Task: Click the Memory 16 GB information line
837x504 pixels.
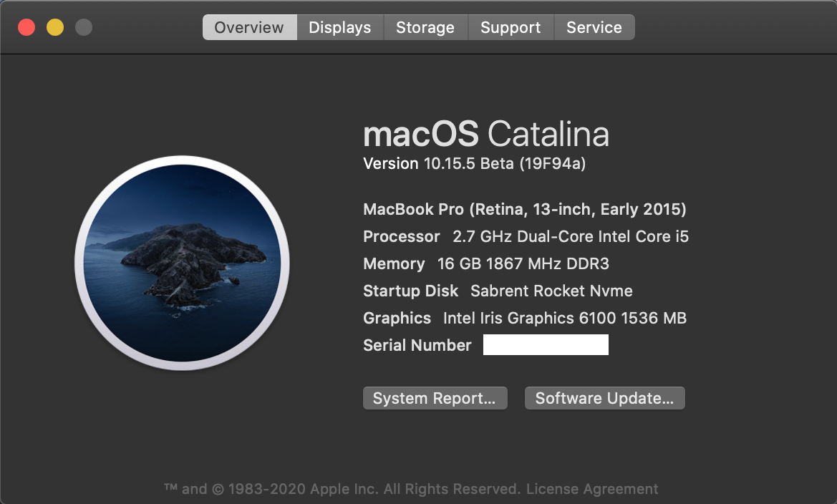Action: [x=486, y=264]
